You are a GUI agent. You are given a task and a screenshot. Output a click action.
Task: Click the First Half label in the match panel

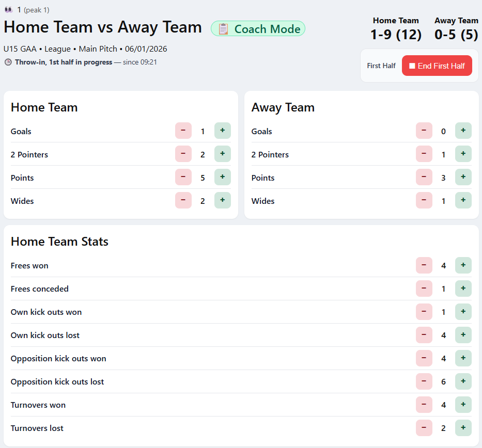[x=381, y=66]
